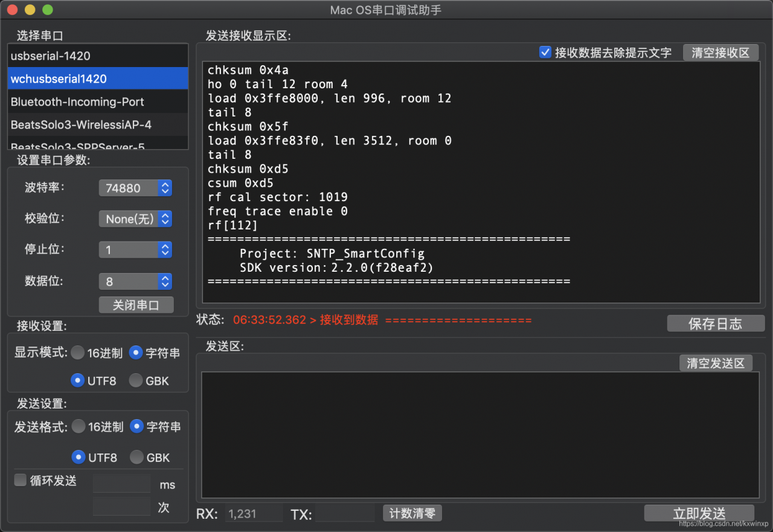Click 清空接收区 to clear receive area
The width and height of the screenshot is (773, 532).
[x=720, y=53]
